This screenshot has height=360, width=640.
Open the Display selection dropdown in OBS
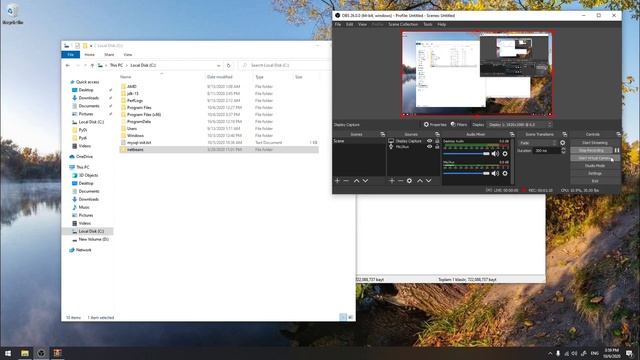pos(520,124)
